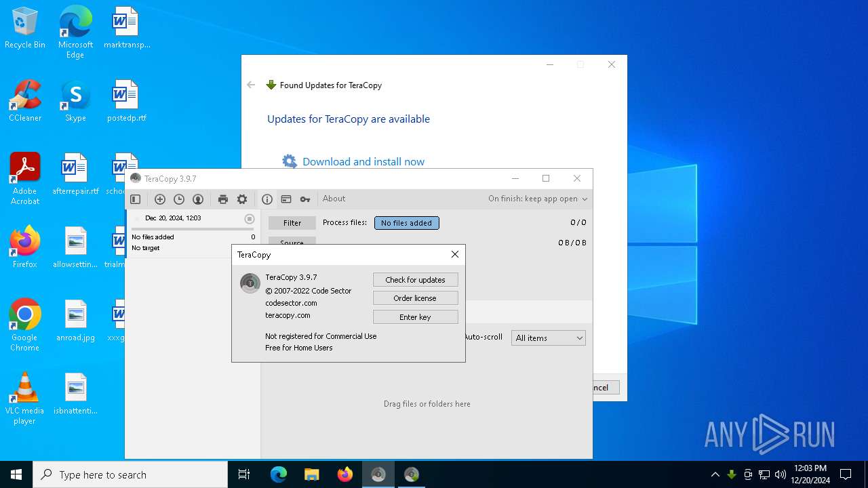Show hidden tray icons chevron
Screen dimensions: 868x488
[715, 474]
